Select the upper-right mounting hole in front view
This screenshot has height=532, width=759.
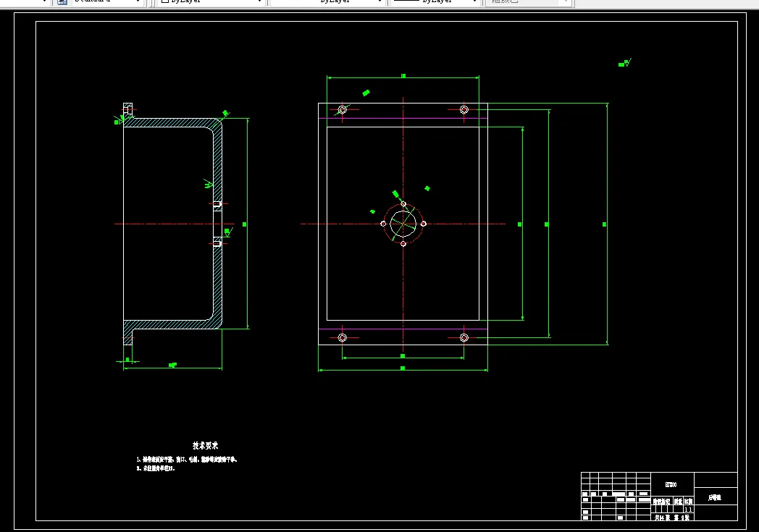(464, 110)
